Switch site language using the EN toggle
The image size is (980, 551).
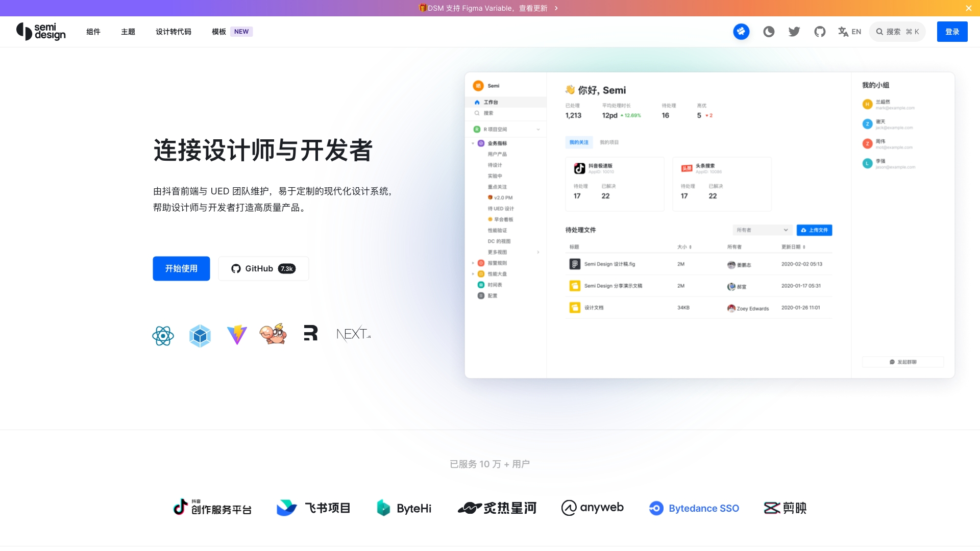coord(849,31)
